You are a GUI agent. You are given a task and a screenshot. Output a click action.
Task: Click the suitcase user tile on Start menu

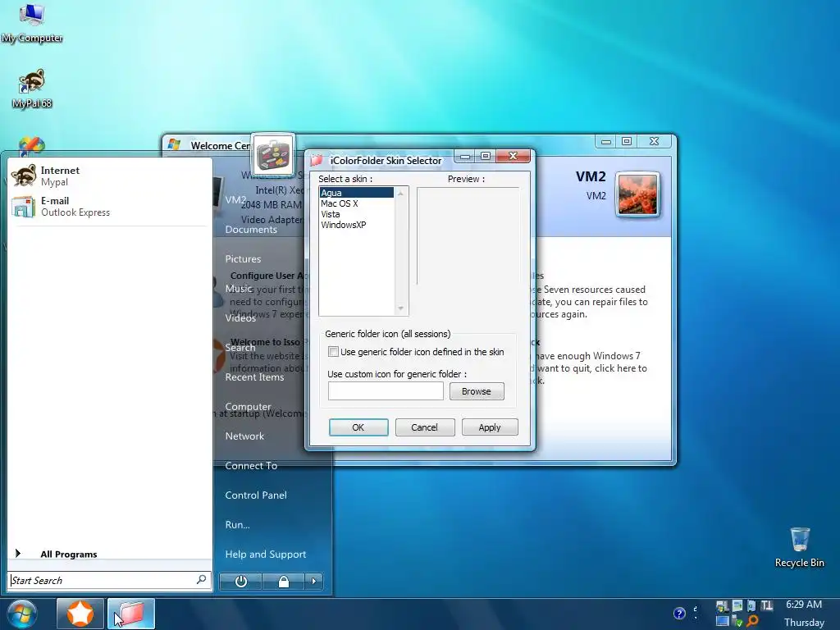pos(273,155)
